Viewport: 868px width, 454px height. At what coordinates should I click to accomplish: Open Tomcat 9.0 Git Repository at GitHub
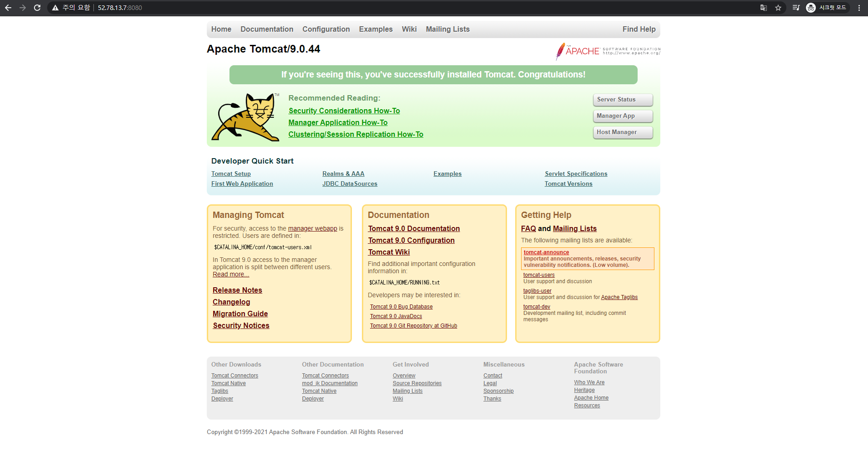(414, 326)
